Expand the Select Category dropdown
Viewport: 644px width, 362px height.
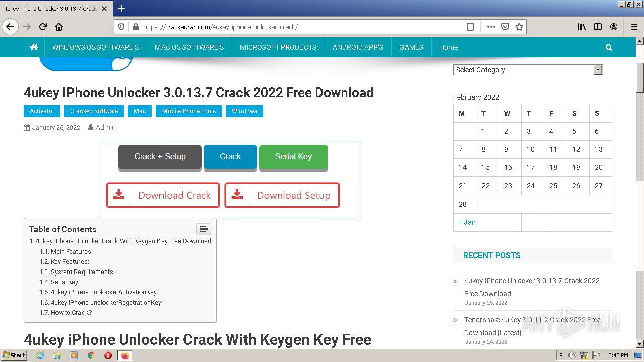528,70
